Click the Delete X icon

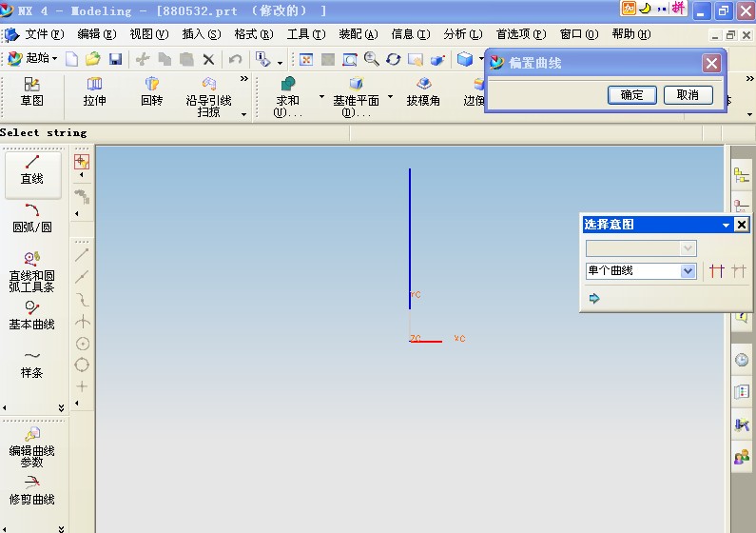208,59
